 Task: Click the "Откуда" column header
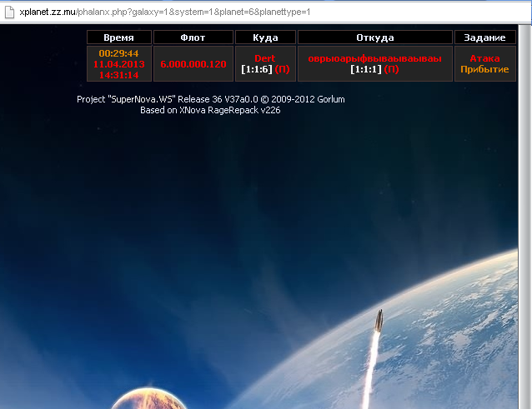tap(375, 37)
